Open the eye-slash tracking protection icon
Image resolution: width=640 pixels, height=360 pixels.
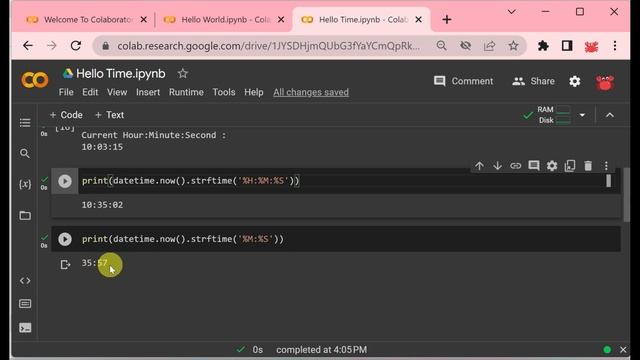465,46
